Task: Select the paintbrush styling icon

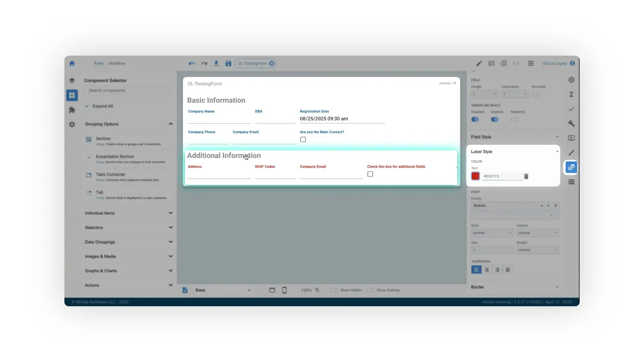Action: coord(572,153)
